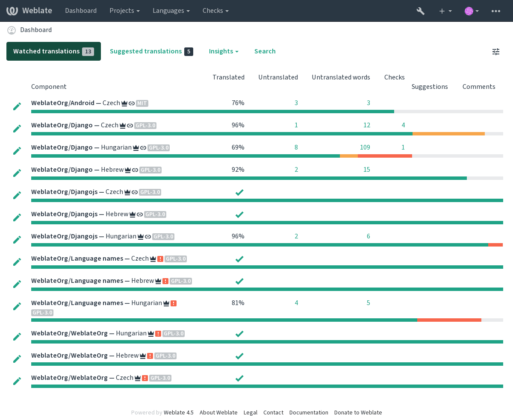Click the dashboard filter settings sliders icon

(496, 52)
